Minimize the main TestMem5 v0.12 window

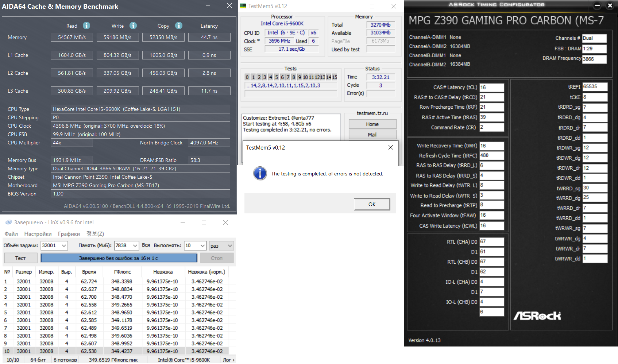pos(351,6)
